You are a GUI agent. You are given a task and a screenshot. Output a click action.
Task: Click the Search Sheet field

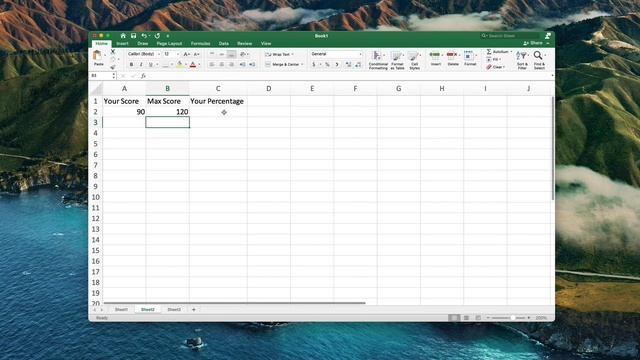click(509, 36)
